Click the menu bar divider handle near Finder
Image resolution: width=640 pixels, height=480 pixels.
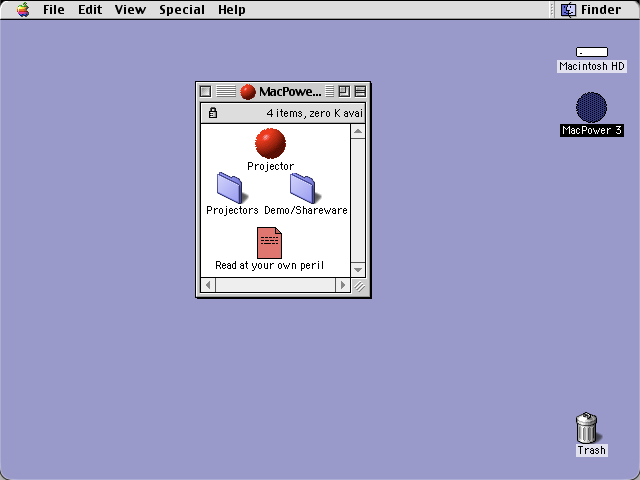(553, 9)
